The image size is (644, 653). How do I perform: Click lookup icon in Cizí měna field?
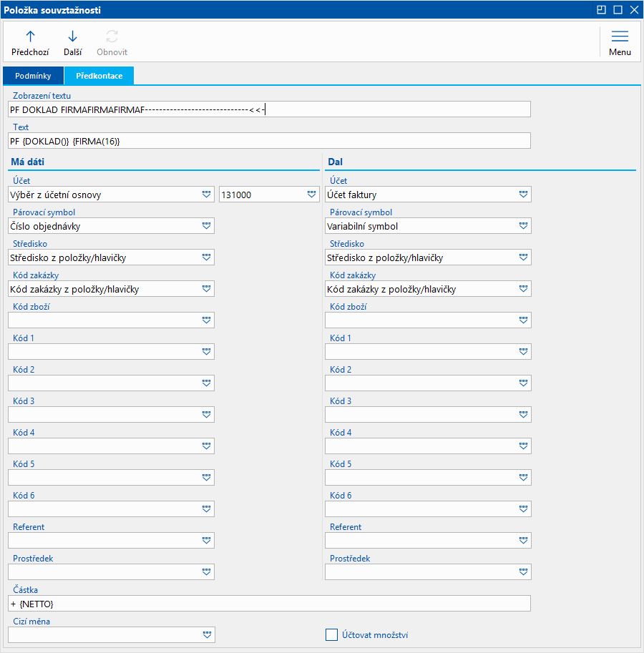tap(207, 635)
